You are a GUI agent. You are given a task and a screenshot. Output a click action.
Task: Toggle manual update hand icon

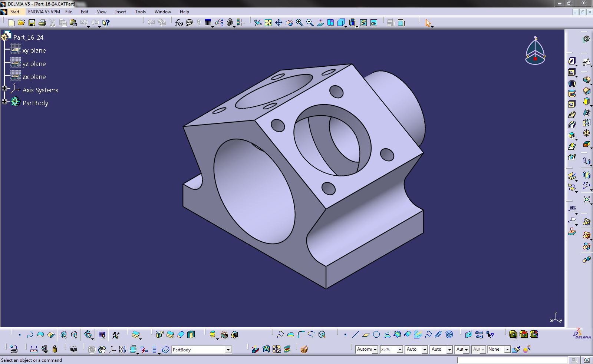(x=102, y=349)
